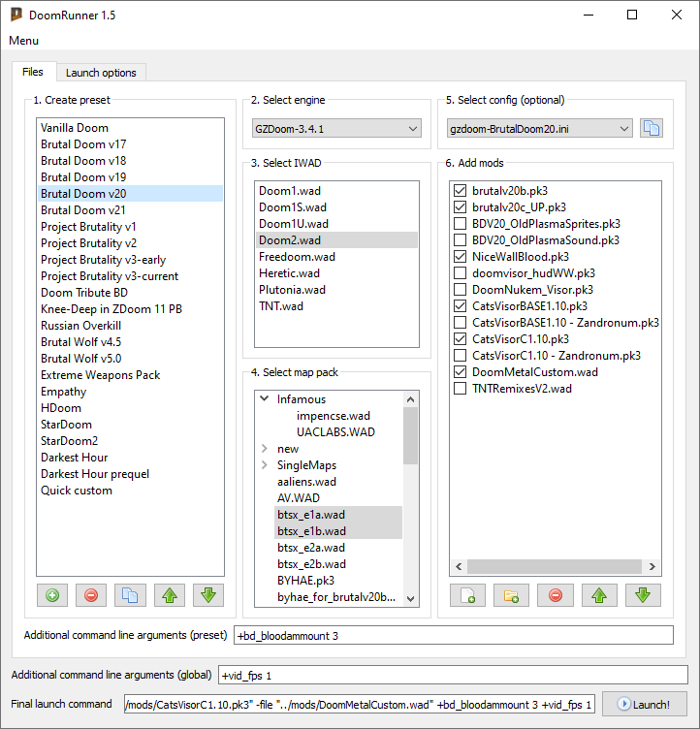The height and width of the screenshot is (729, 700).
Task: Focus the global command line arguments field
Action: click(x=453, y=675)
